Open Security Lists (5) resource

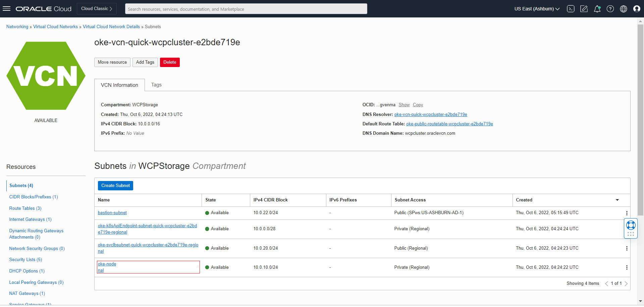25,259
